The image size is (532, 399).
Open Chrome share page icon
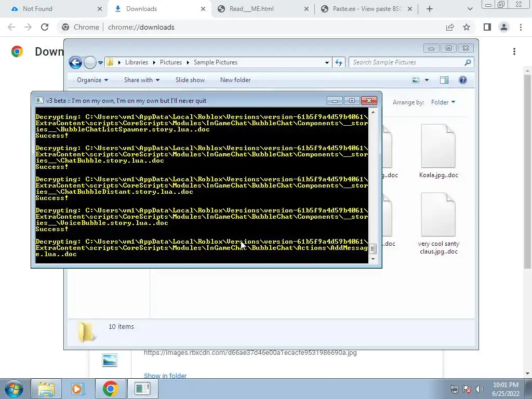450,27
